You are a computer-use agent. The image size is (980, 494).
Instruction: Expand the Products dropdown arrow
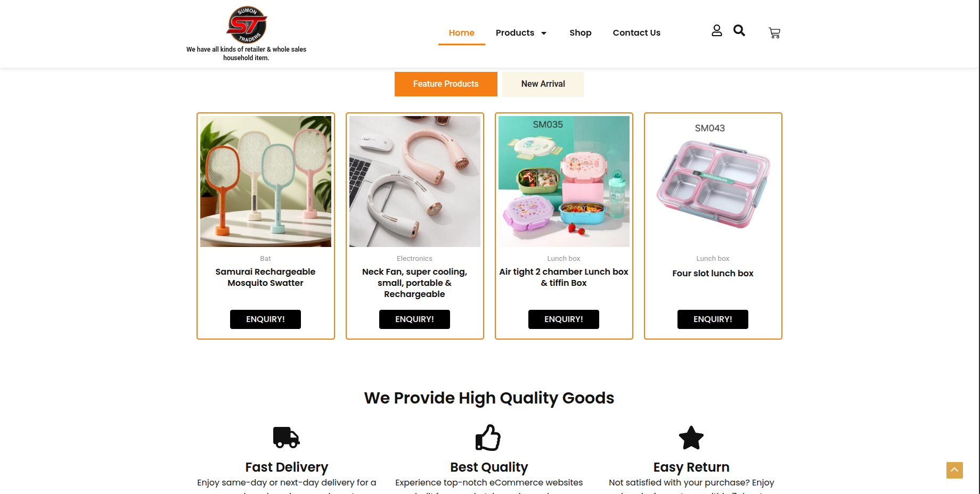click(x=544, y=33)
